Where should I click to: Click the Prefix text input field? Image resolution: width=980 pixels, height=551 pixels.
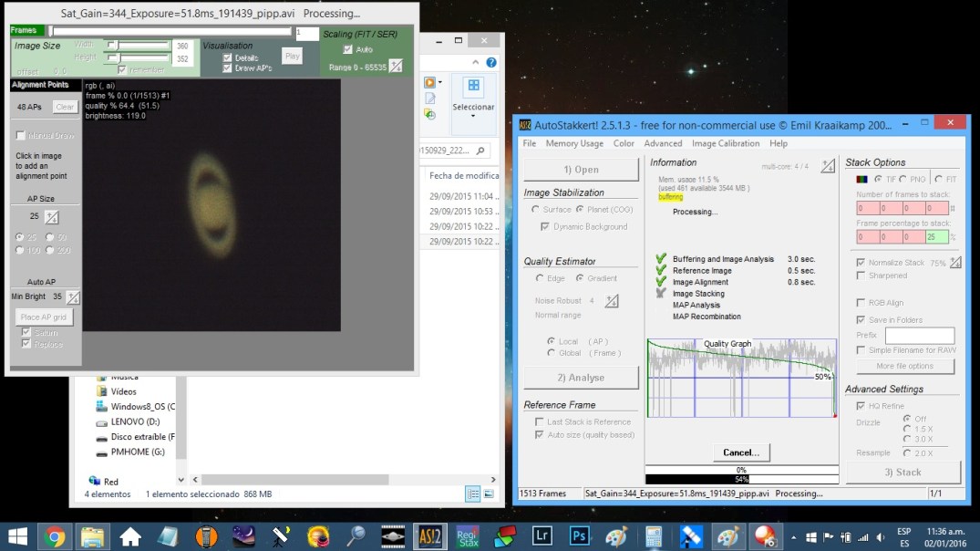tap(919, 336)
